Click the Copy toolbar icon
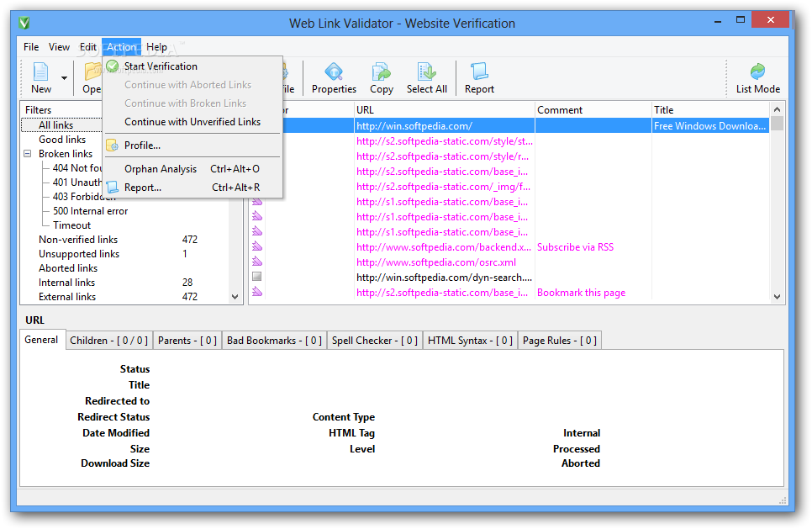The width and height of the screenshot is (812, 529). click(x=382, y=72)
